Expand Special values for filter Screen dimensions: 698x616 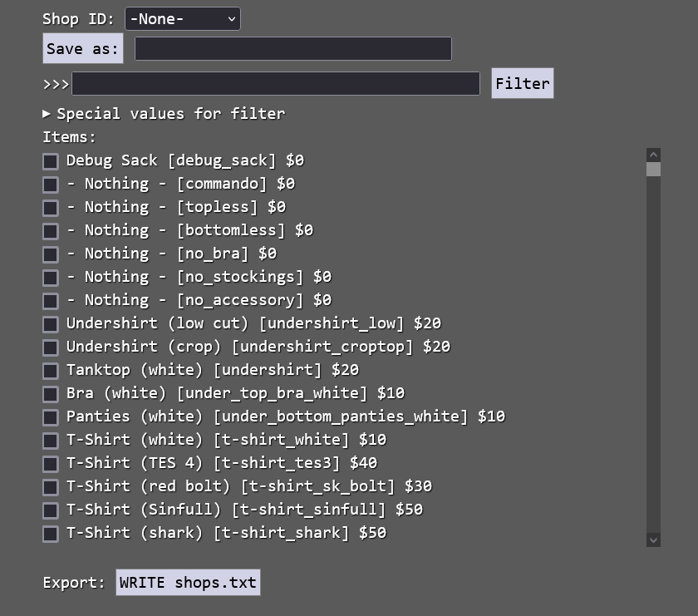[x=164, y=114]
